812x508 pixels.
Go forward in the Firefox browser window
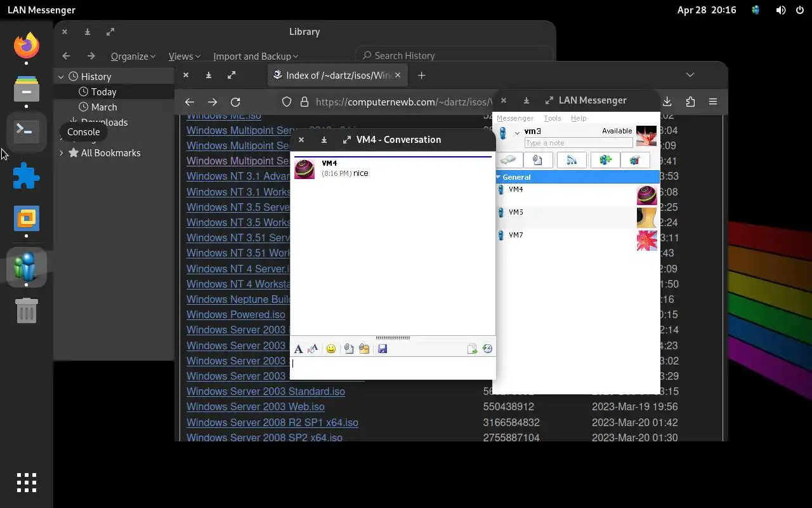tap(213, 102)
